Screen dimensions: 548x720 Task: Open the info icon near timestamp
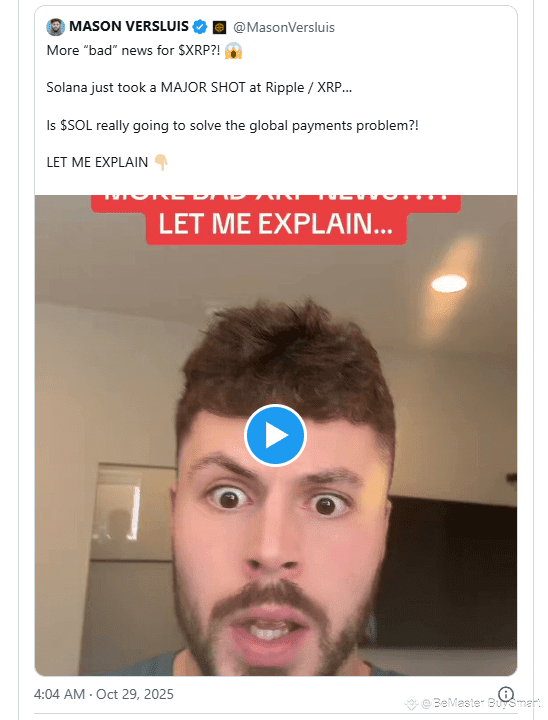coord(506,694)
